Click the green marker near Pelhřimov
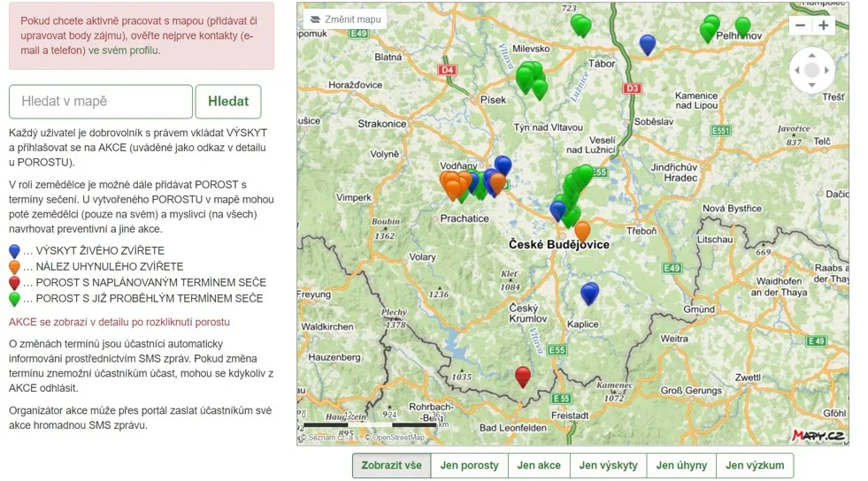 (743, 27)
